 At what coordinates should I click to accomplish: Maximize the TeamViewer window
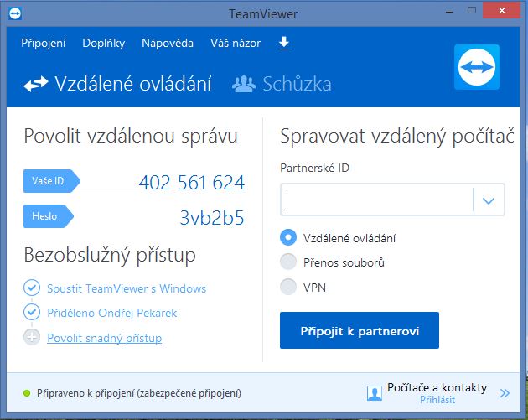[x=472, y=10]
